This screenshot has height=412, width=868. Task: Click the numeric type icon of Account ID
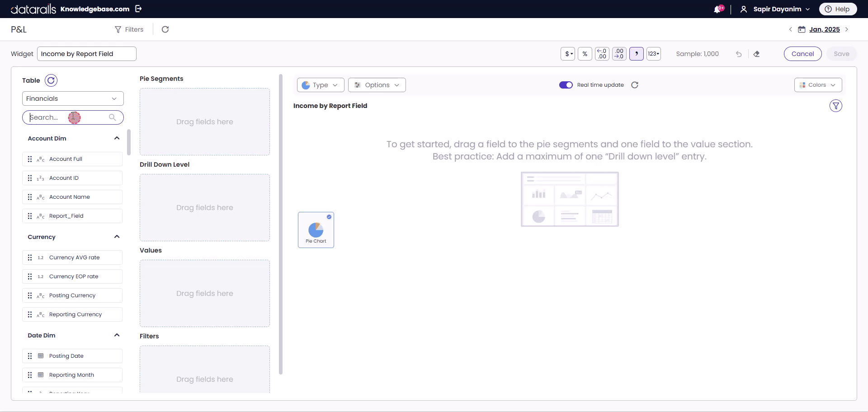point(41,178)
